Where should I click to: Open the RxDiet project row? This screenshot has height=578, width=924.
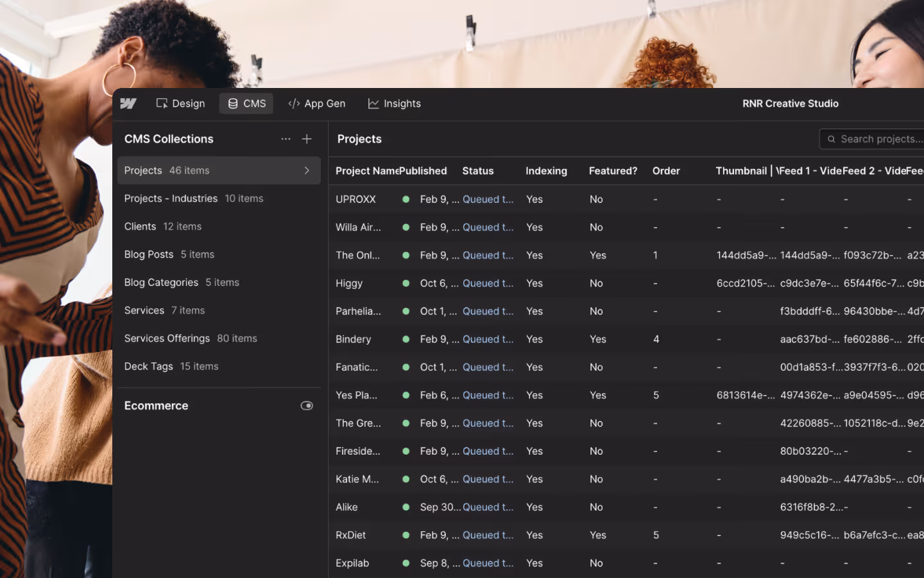coord(626,535)
